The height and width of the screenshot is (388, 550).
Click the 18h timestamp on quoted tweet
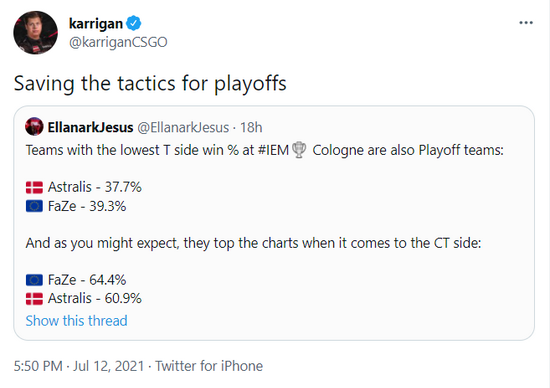pyautogui.click(x=251, y=127)
